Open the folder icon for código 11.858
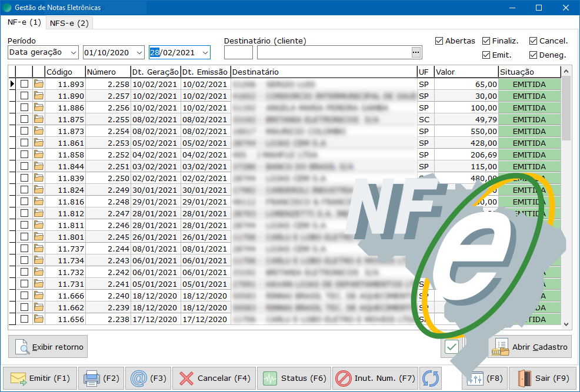 click(x=39, y=155)
